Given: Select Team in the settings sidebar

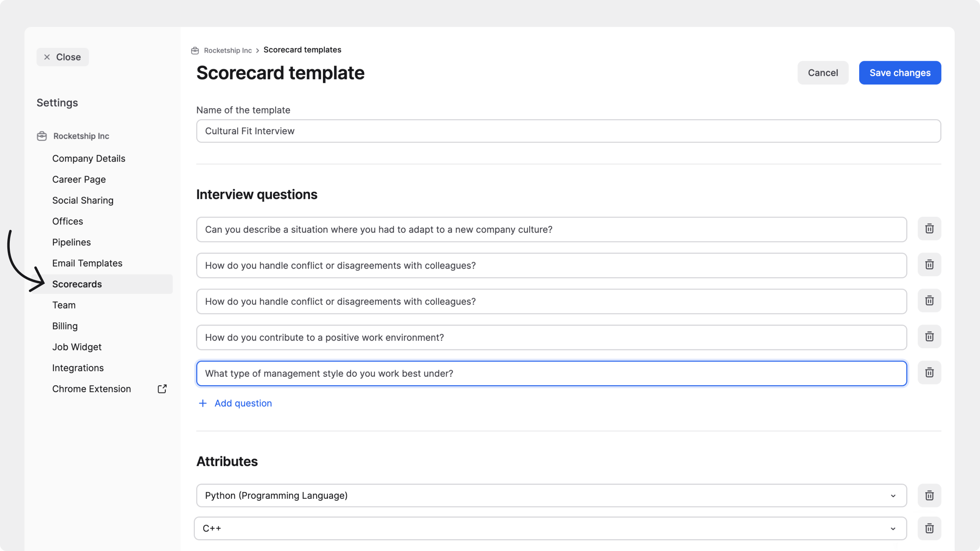Looking at the screenshot, I should [64, 305].
